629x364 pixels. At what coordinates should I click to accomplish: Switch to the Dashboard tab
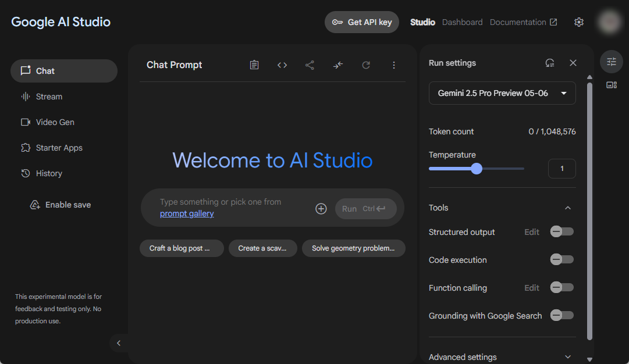click(x=462, y=22)
